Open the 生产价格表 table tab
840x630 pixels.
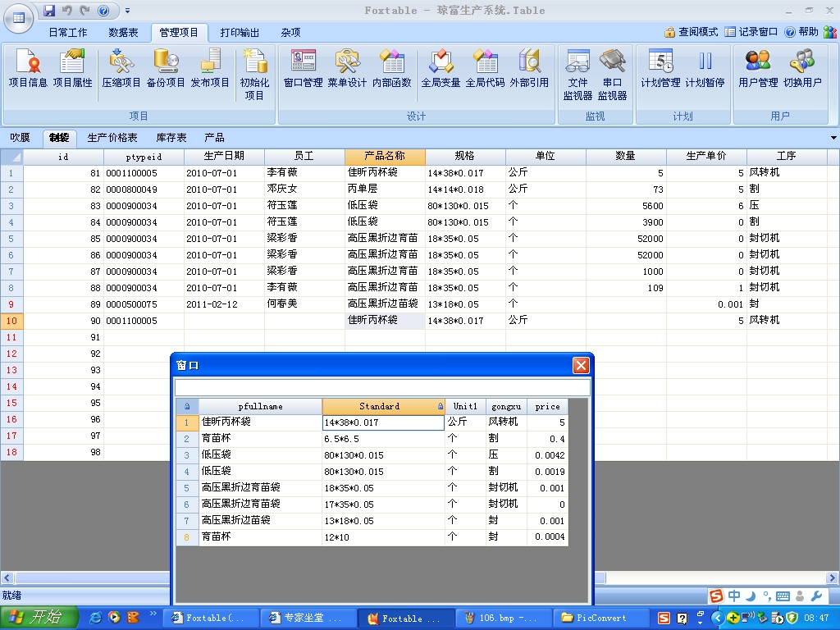tap(112, 138)
